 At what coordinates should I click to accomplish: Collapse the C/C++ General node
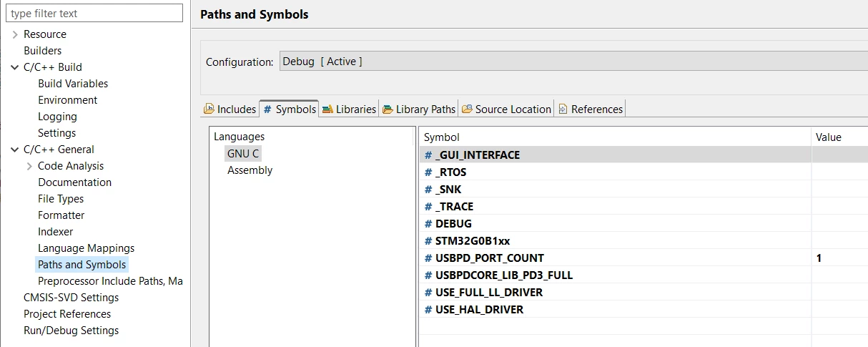(x=15, y=150)
